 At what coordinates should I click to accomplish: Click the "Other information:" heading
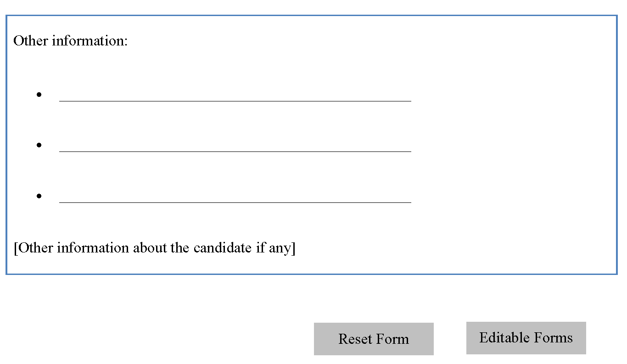tap(71, 40)
